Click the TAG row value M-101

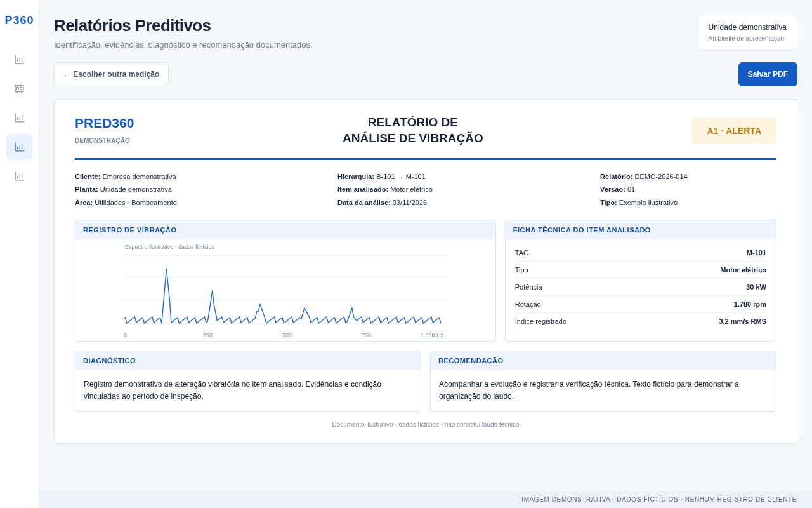coord(756,253)
